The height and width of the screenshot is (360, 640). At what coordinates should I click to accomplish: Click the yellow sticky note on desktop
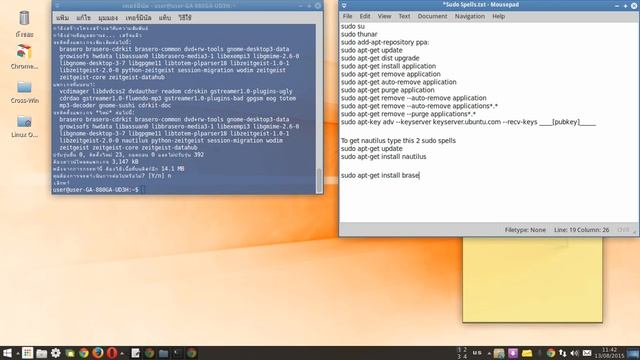pos(532,280)
